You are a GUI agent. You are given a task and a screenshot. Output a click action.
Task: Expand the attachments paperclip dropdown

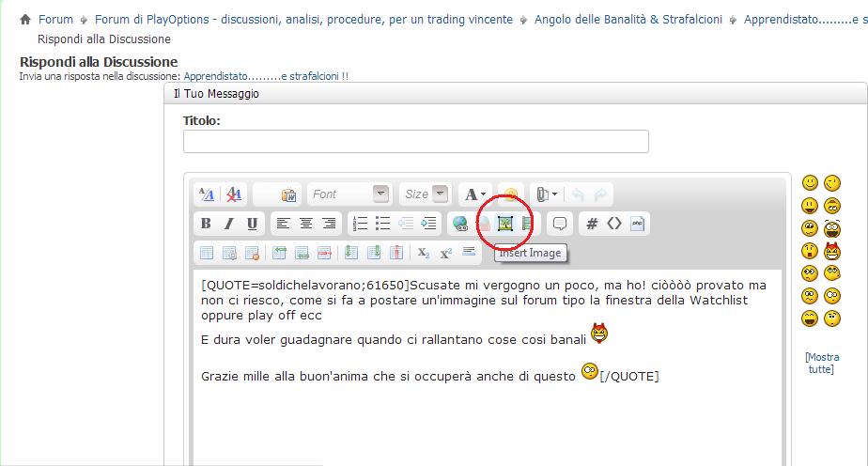pos(547,194)
